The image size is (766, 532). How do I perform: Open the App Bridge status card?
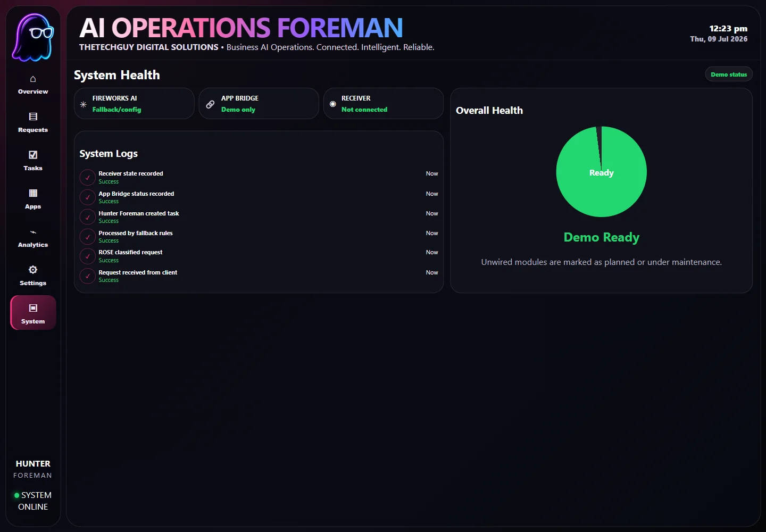tap(259, 104)
